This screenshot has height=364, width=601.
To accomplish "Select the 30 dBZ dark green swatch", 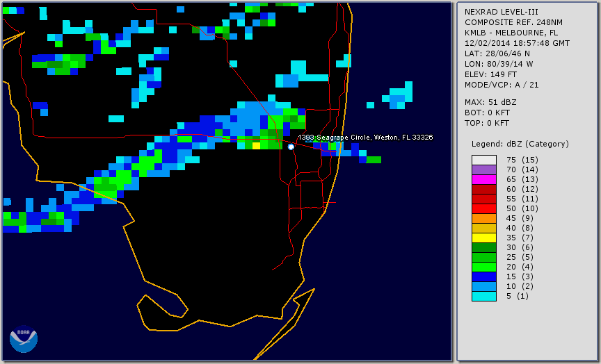I will (483, 247).
